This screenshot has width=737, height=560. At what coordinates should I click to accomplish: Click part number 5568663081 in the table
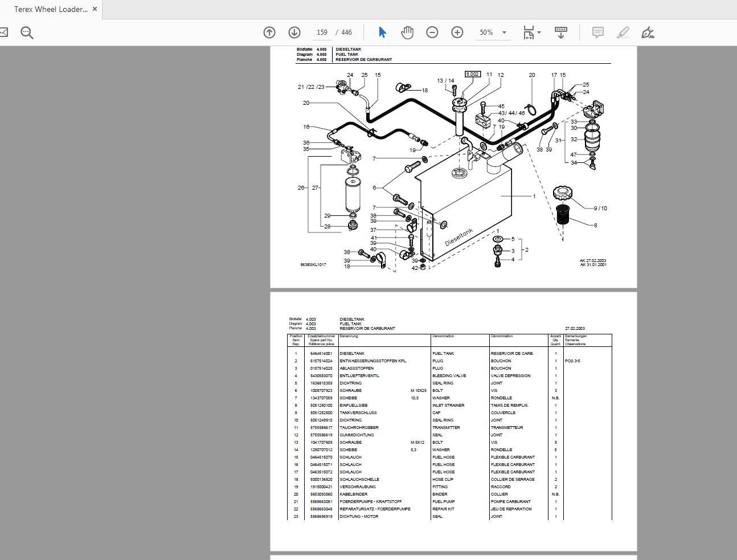coord(321,502)
